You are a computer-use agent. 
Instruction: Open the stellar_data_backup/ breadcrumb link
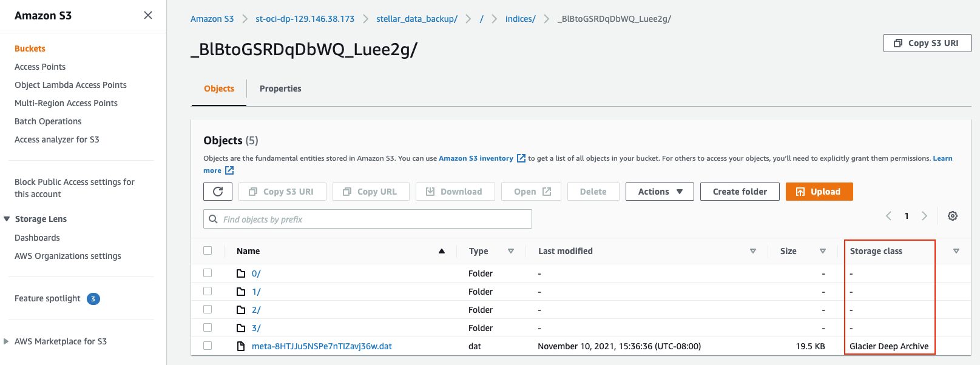pos(416,19)
